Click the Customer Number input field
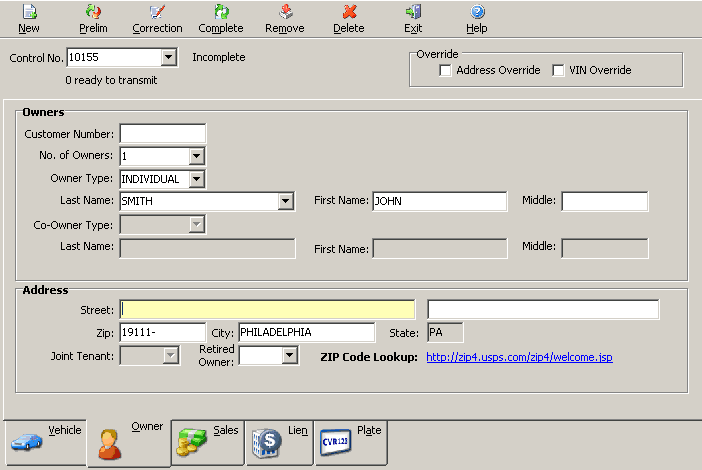This screenshot has width=702, height=470. coord(162,133)
